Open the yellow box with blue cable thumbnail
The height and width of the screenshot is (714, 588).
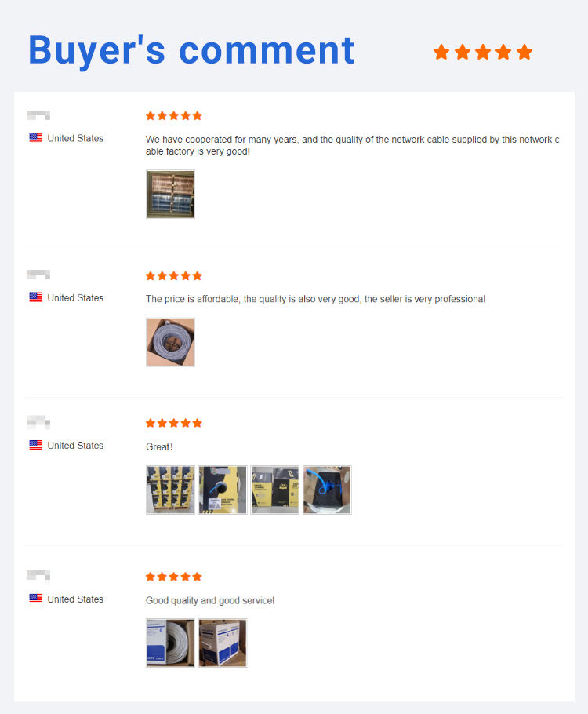(223, 490)
